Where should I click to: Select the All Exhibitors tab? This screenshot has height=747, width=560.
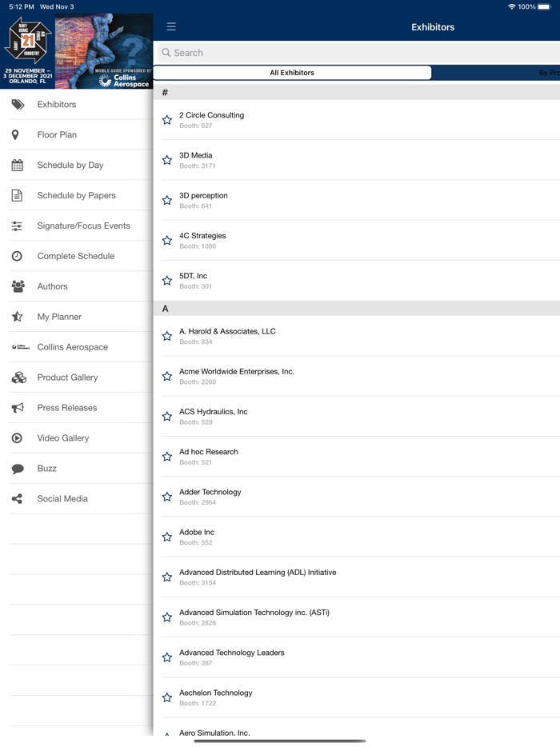click(x=292, y=73)
